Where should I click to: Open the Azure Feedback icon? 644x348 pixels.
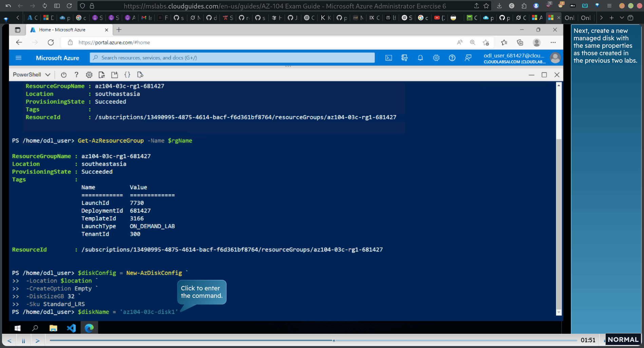[468, 58]
